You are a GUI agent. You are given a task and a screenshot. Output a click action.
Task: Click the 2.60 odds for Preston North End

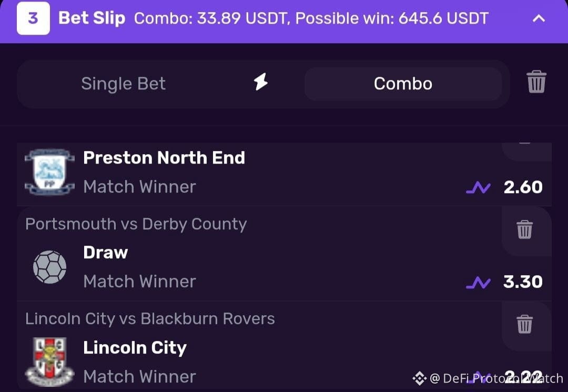point(523,187)
